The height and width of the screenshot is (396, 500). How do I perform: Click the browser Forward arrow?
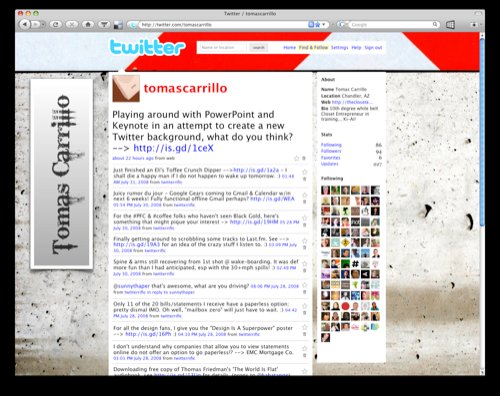35,24
